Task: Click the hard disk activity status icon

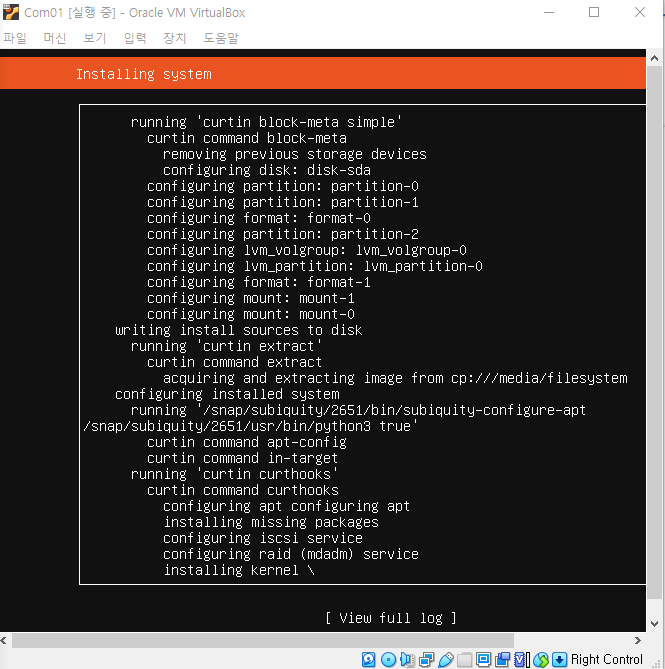Action: pyautogui.click(x=369, y=660)
